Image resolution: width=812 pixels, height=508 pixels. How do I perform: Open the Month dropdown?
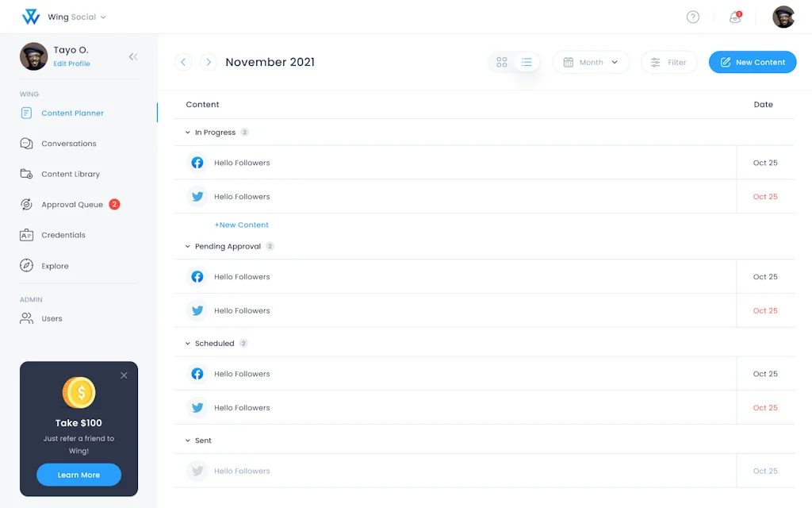(x=592, y=61)
